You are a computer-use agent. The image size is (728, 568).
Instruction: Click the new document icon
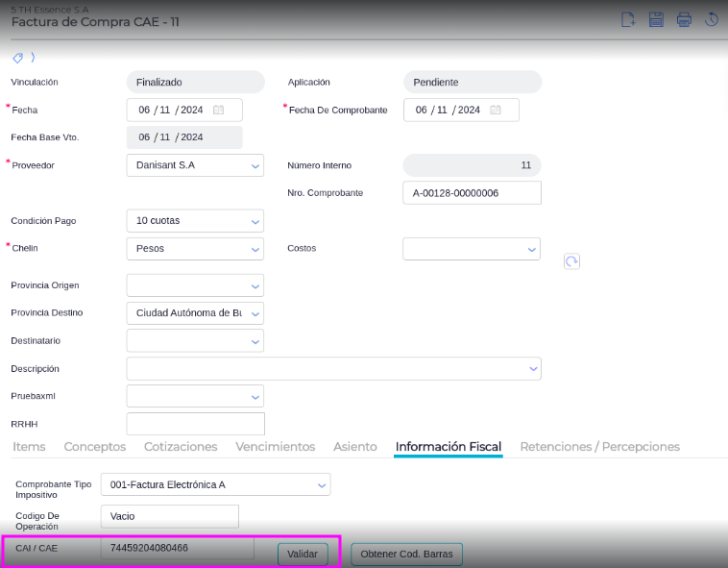tap(628, 19)
